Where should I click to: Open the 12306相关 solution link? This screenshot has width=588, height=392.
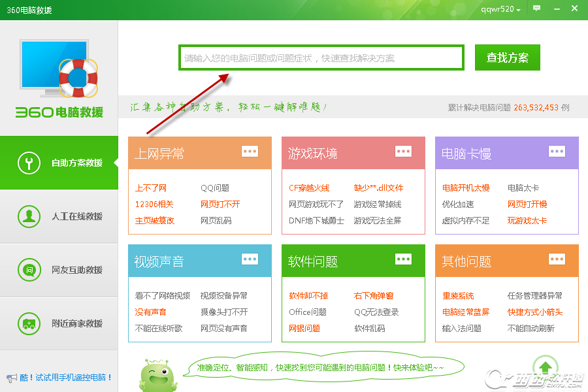[154, 204]
